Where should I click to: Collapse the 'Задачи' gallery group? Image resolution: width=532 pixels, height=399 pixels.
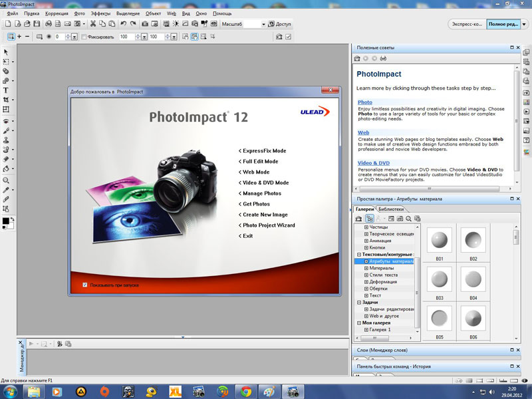(358, 303)
